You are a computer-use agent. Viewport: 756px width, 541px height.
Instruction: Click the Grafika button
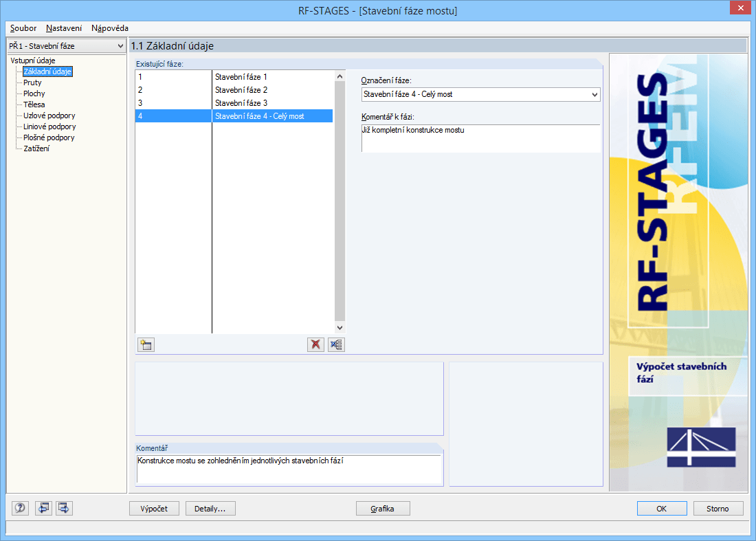tap(383, 509)
